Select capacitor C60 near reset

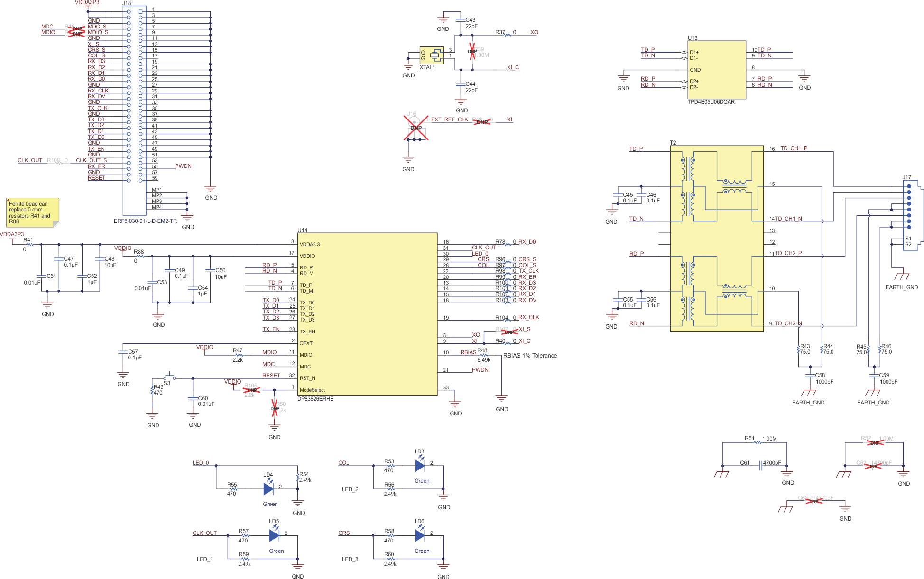click(x=193, y=399)
